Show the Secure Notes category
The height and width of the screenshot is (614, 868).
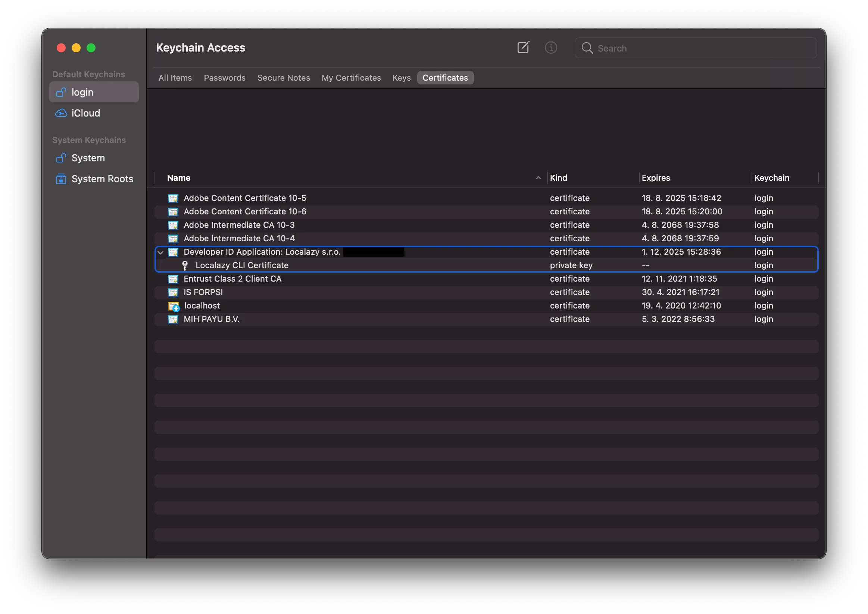click(x=284, y=78)
